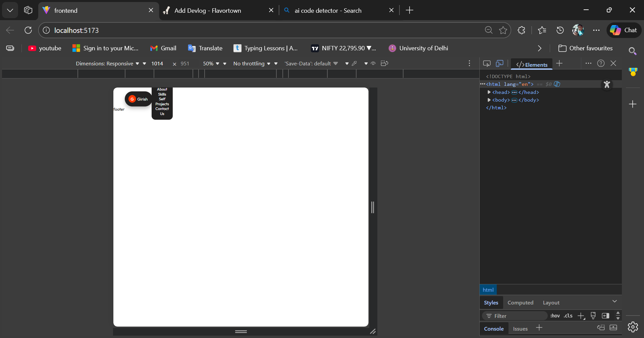Click the eyedropper icon in device toolbar
The height and width of the screenshot is (338, 644).
pos(354,63)
